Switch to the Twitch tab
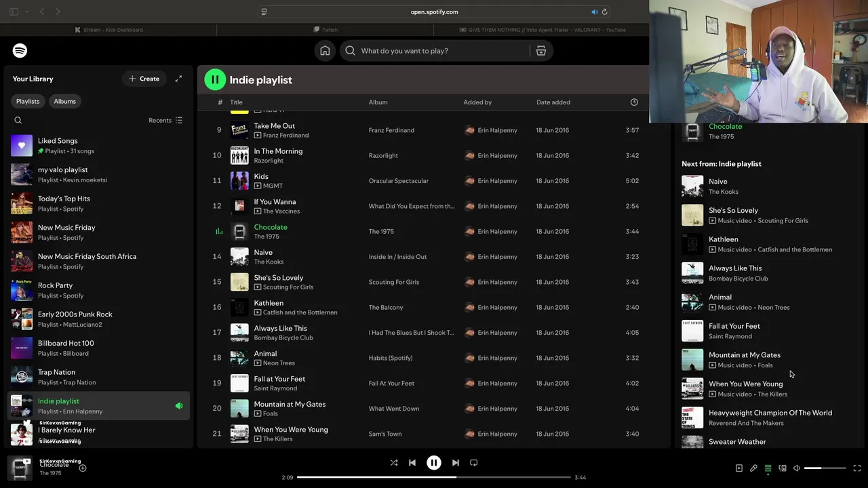The height and width of the screenshot is (488, 868). point(325,30)
